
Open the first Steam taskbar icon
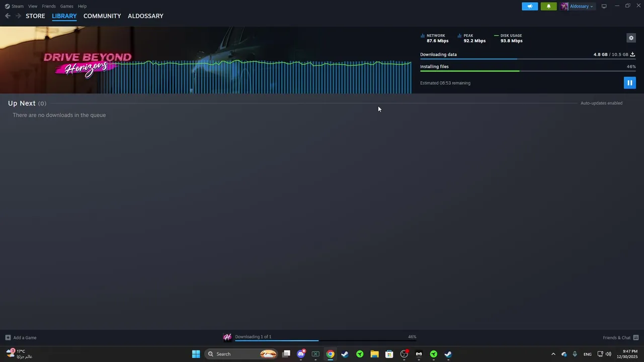pyautogui.click(x=345, y=354)
